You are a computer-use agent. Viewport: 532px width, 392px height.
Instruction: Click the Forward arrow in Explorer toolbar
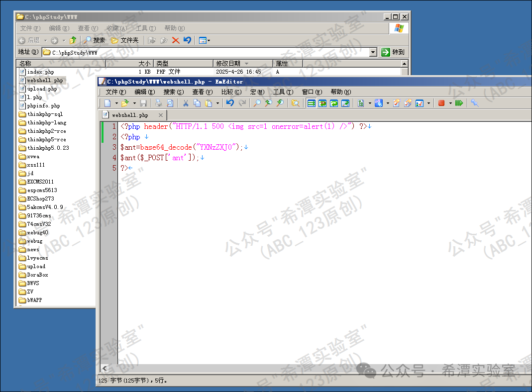click(55, 40)
